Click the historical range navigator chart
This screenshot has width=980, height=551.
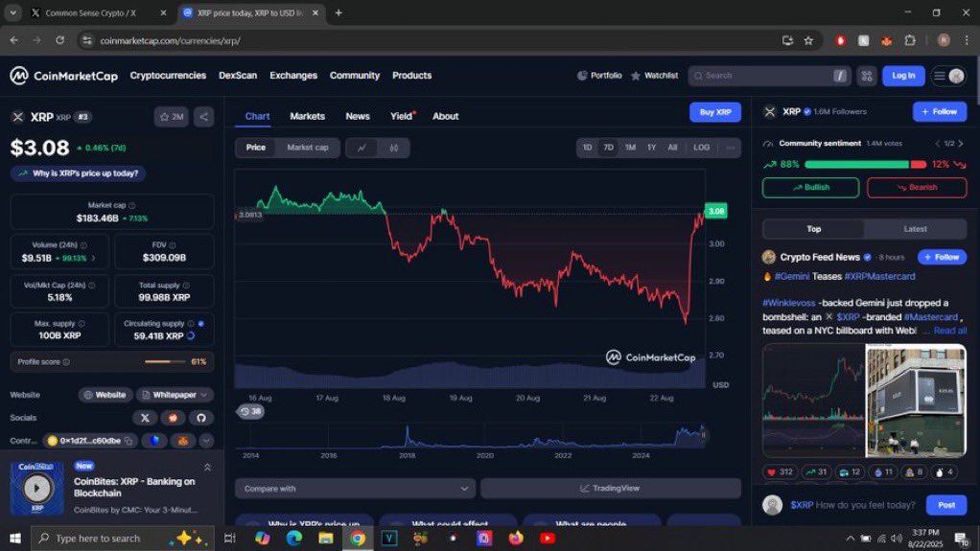[x=472, y=435]
